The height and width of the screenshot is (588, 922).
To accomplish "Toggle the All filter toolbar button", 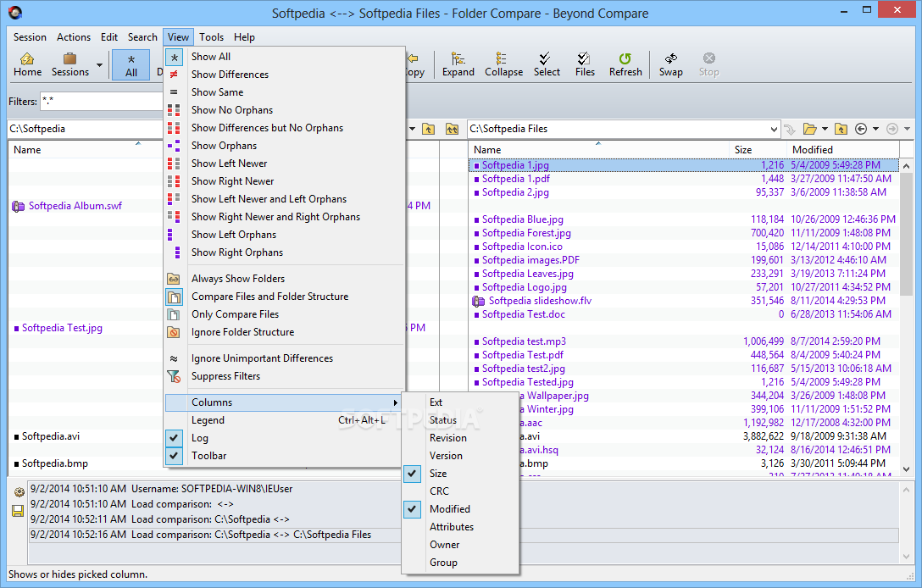I will 131,64.
